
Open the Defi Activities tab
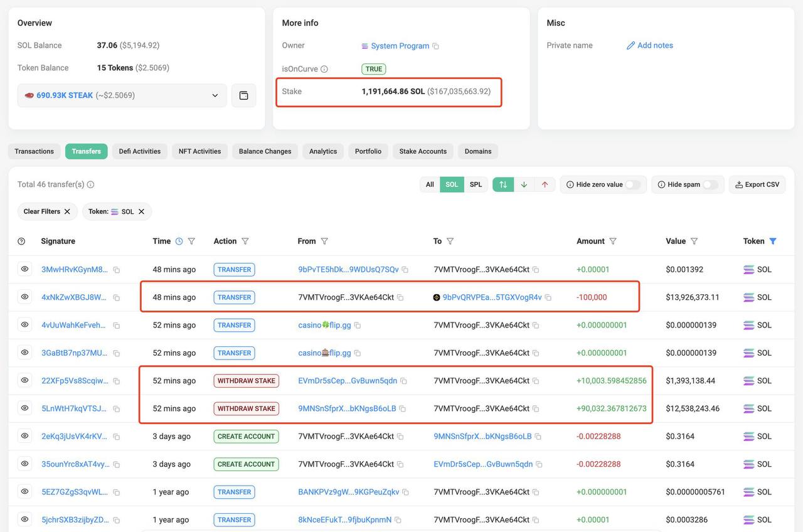140,151
